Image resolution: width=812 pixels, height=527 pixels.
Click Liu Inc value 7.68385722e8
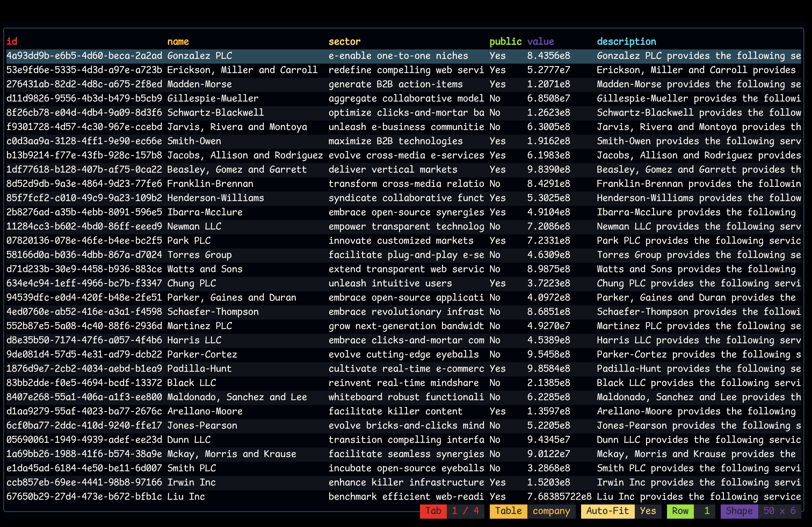(559, 496)
